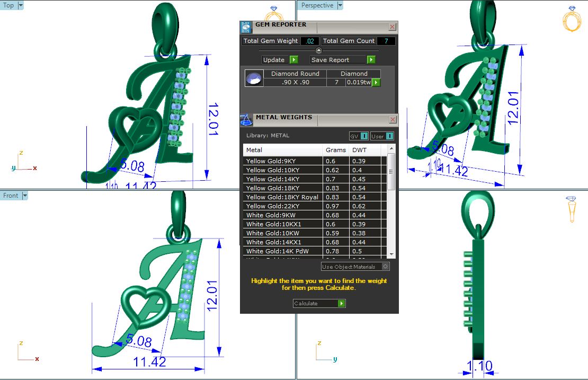
Task: Click the Gem Reporter panel icon
Action: [x=246, y=27]
